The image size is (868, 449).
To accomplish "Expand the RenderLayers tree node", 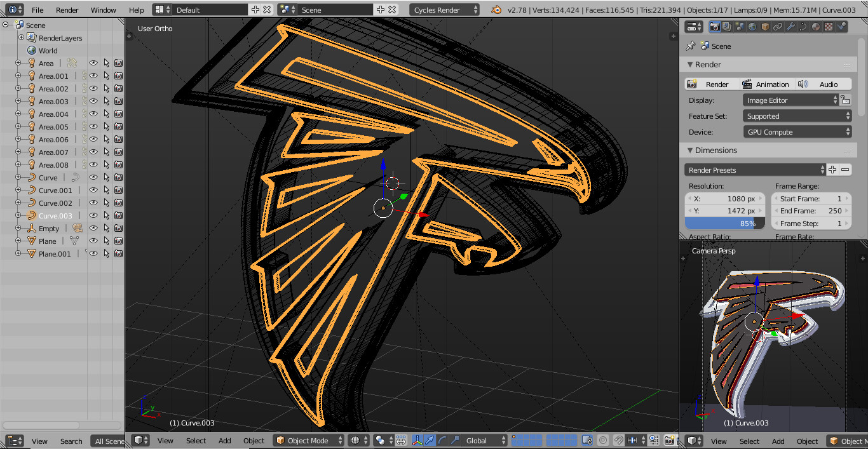I will click(x=21, y=37).
